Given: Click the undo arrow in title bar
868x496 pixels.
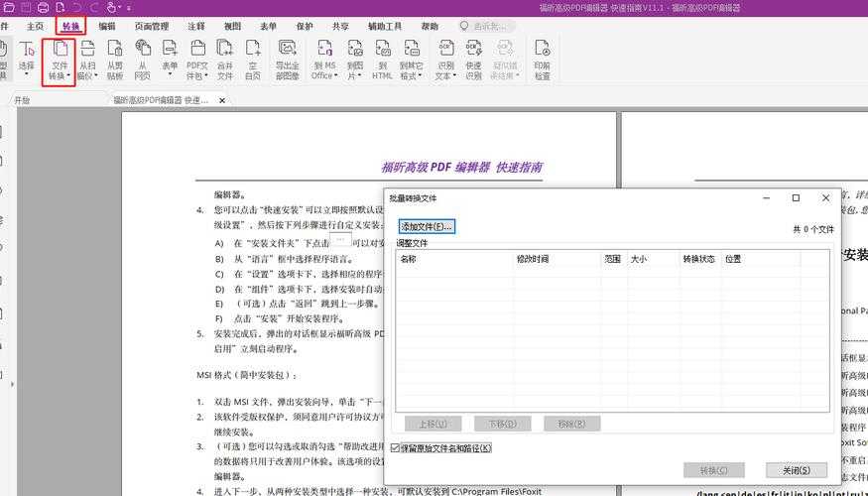Looking at the screenshot, I should point(77,8).
